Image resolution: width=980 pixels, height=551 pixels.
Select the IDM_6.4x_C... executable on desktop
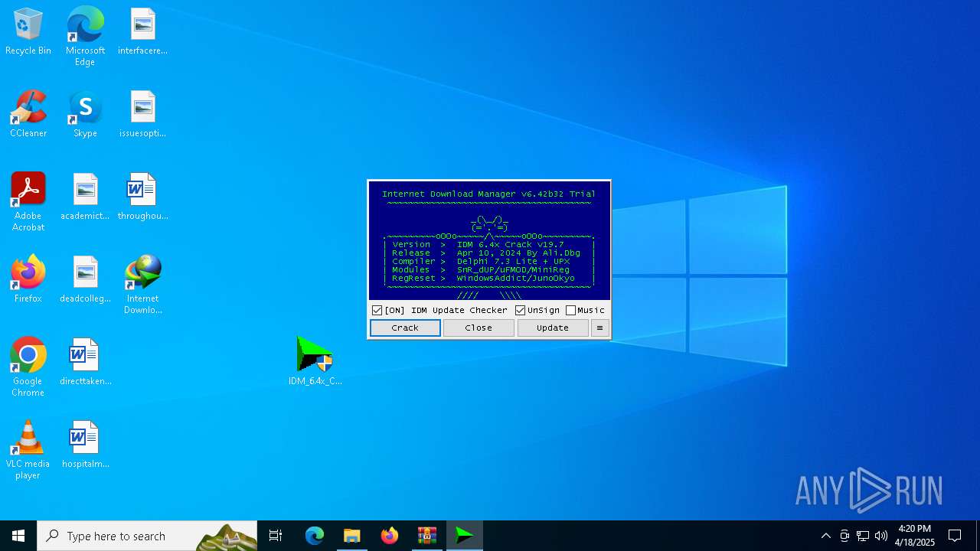315,361
